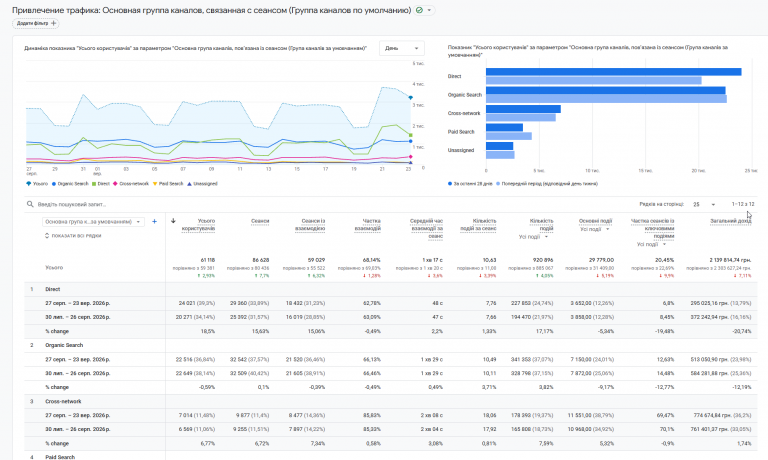Click the dark blue Direct bar in the bar chart

(614, 72)
